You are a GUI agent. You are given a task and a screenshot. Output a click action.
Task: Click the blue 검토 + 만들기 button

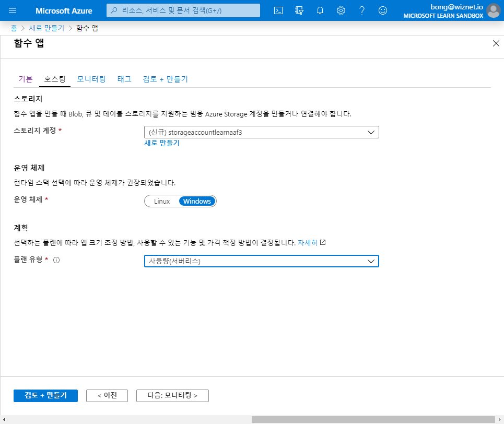[x=45, y=396]
